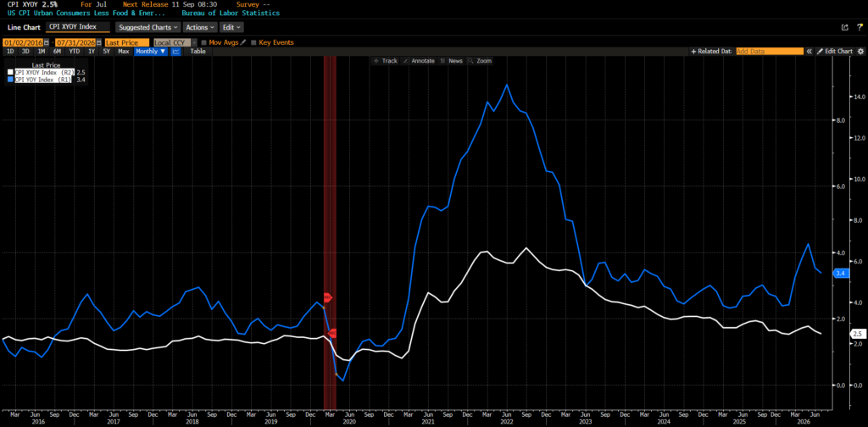Select the YTD time range
868x427 pixels.
pos(75,52)
